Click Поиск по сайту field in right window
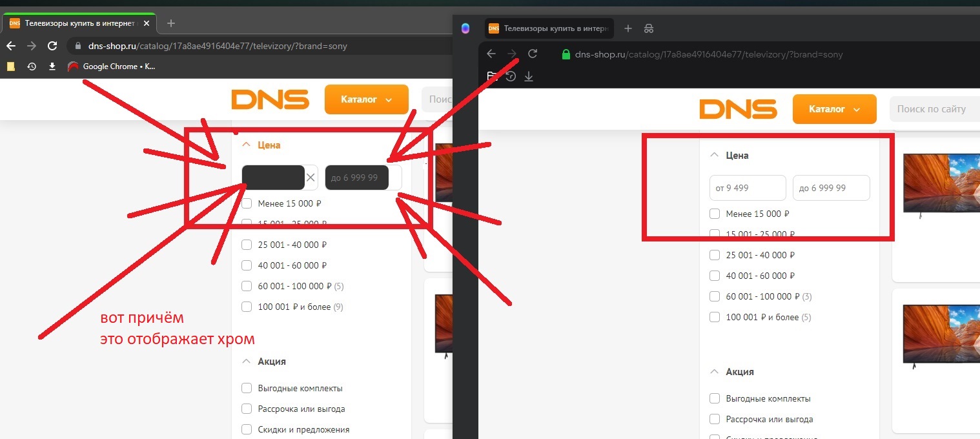The width and height of the screenshot is (980, 439). click(935, 109)
